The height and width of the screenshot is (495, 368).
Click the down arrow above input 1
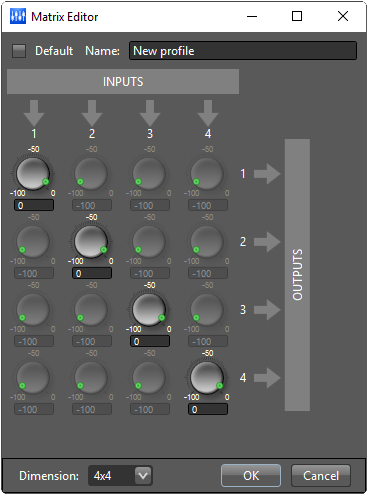34,113
